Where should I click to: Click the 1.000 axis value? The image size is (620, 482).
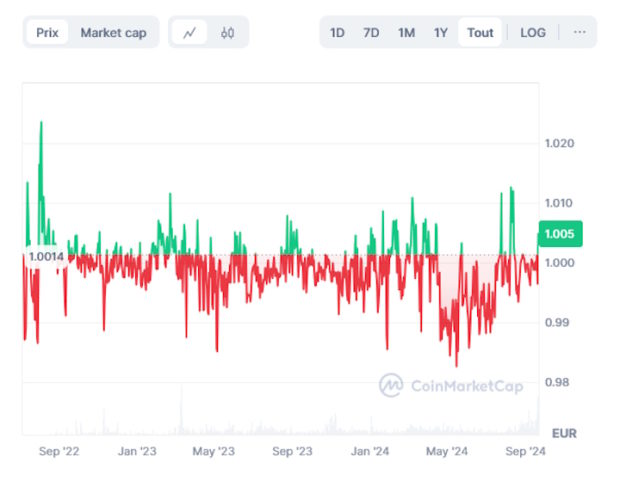point(560,263)
